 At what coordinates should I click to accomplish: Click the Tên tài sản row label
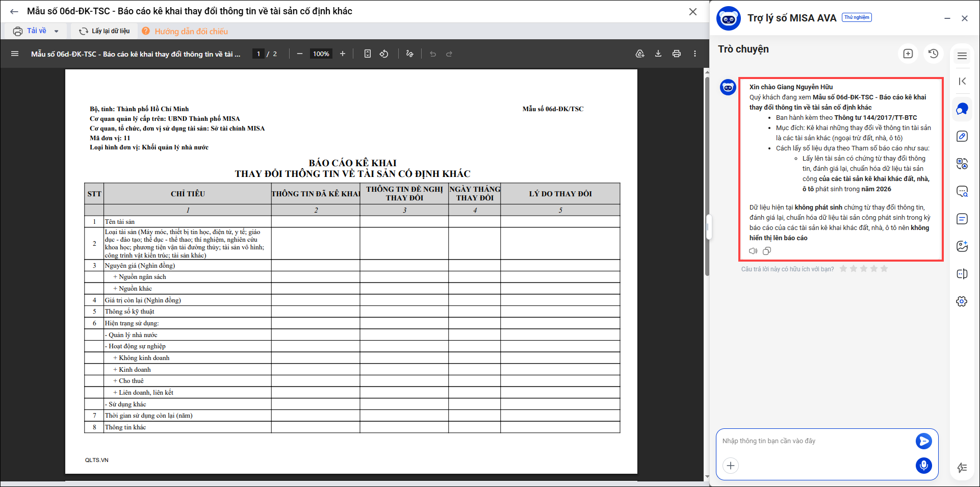tap(120, 222)
